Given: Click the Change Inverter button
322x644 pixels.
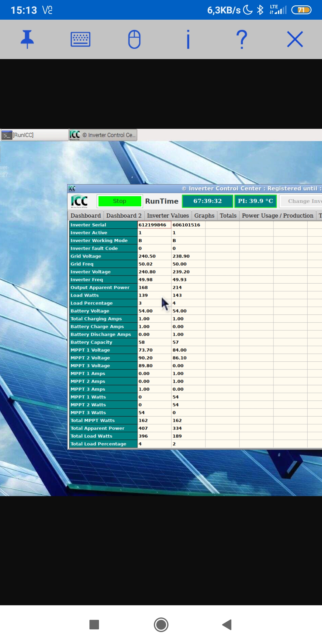Looking at the screenshot, I should (x=301, y=201).
